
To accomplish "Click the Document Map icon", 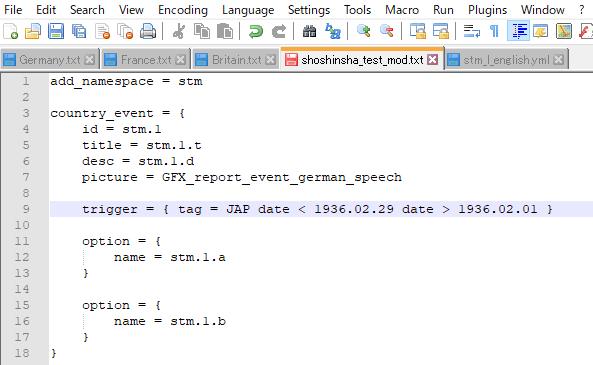I will [564, 31].
